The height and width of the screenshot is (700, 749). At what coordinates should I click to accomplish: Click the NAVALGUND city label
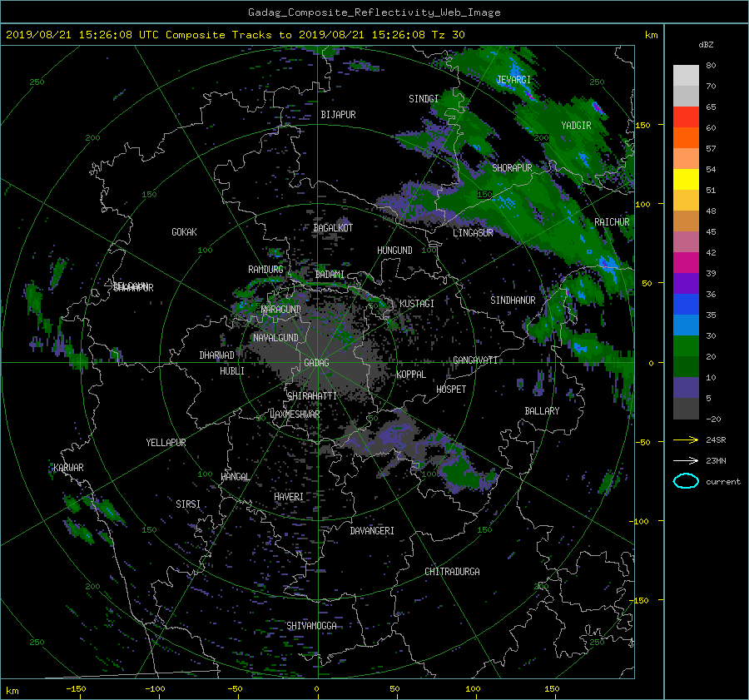pos(275,338)
